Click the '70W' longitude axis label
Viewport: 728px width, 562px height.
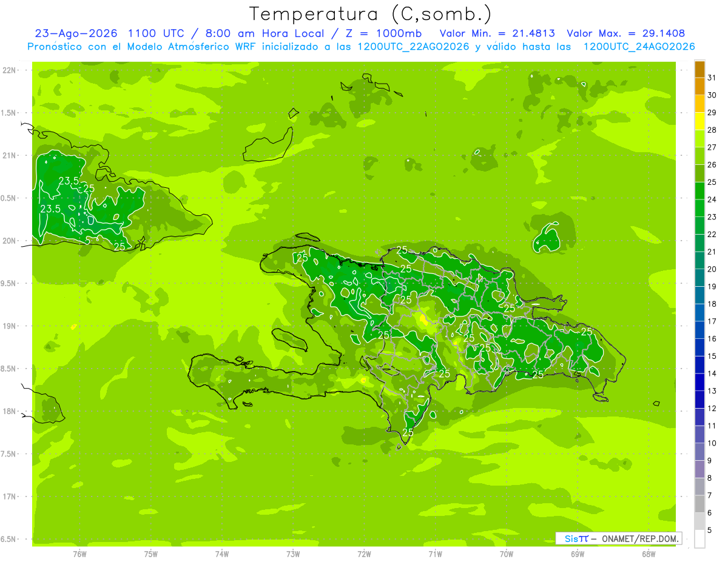(507, 554)
